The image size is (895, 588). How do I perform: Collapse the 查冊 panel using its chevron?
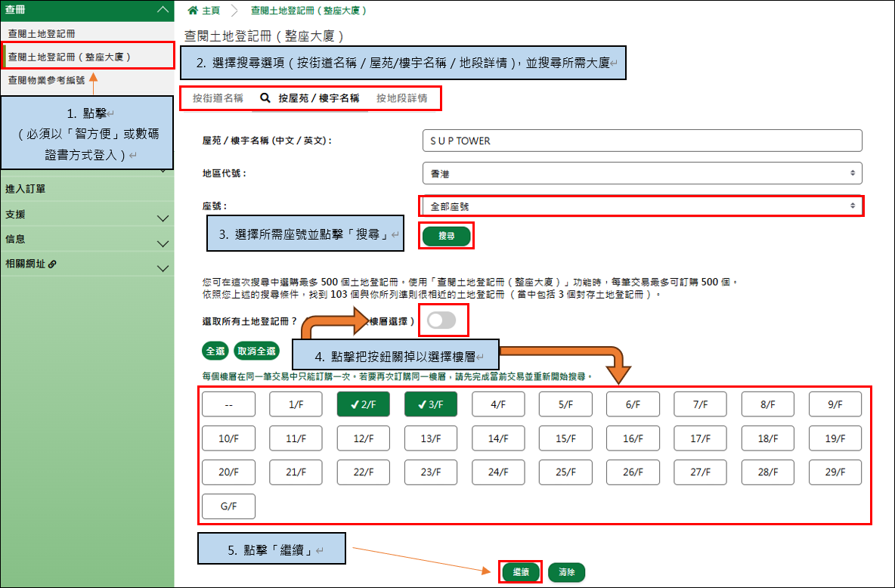coord(162,11)
